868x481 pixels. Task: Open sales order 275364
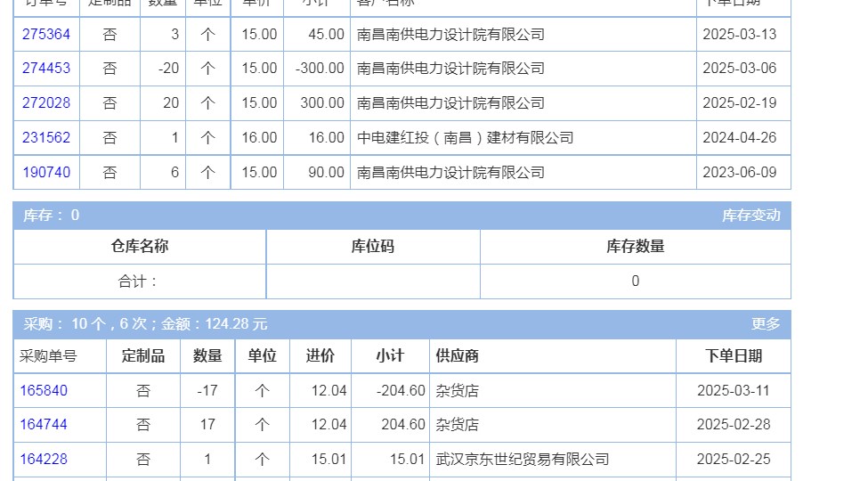point(46,35)
